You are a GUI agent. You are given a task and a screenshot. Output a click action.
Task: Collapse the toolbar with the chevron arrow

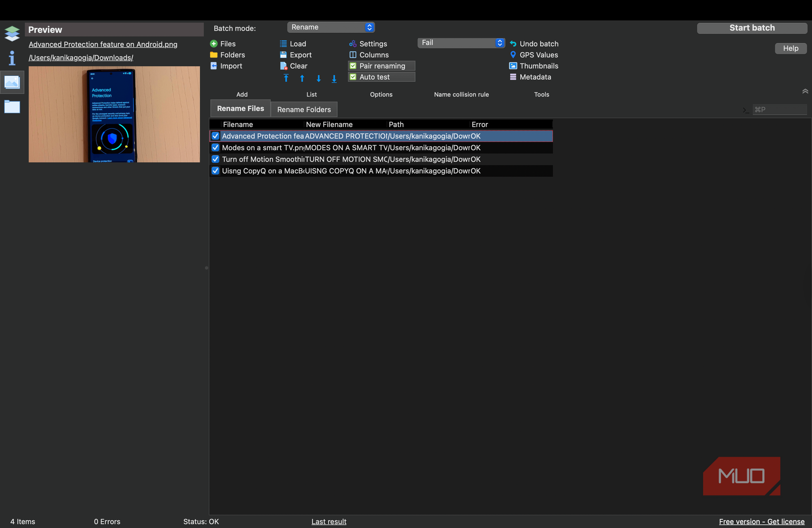click(805, 92)
